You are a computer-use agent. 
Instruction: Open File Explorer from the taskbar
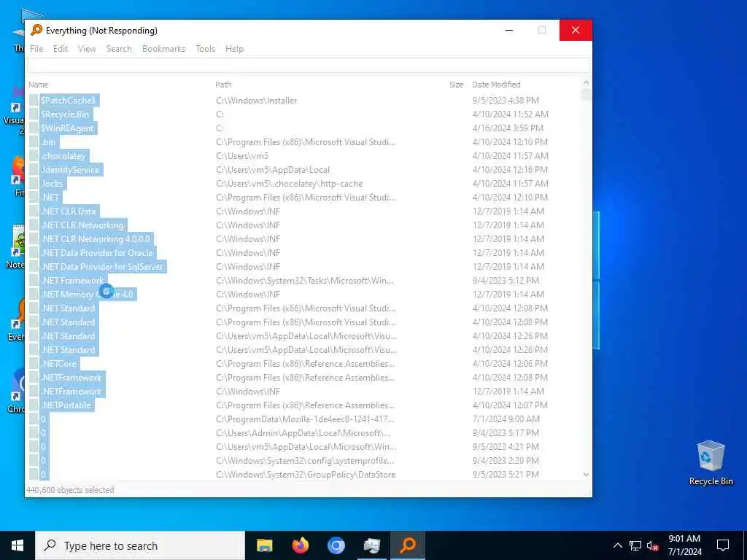point(264,545)
